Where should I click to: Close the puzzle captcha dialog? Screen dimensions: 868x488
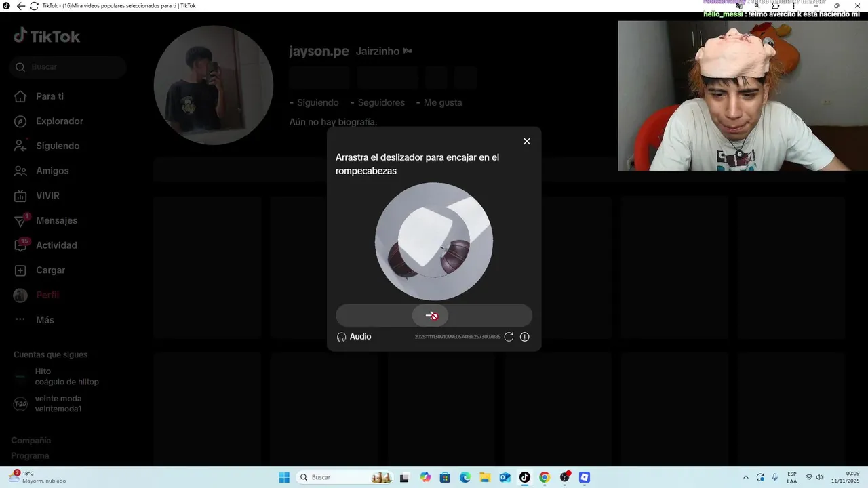527,141
